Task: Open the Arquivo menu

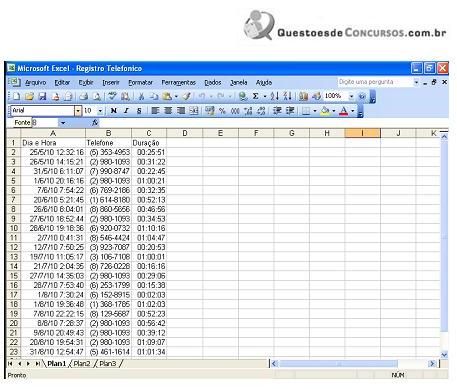Action: [x=35, y=82]
